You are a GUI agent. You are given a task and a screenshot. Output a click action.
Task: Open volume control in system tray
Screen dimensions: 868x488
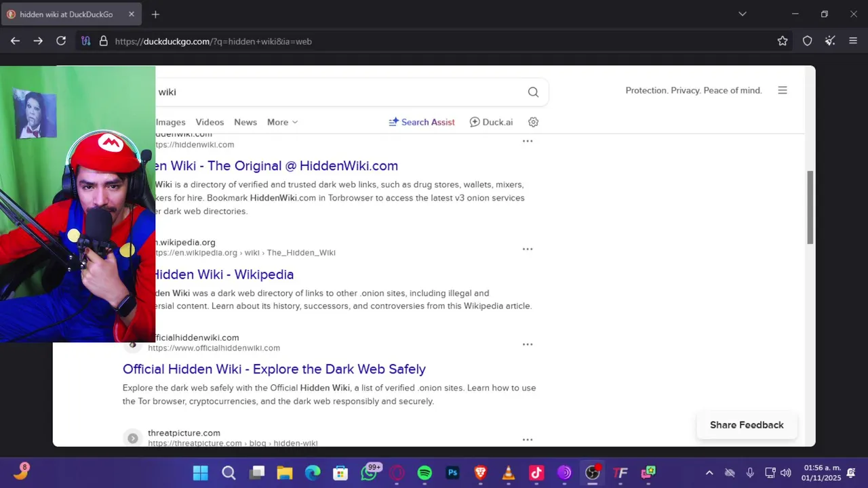point(786,473)
